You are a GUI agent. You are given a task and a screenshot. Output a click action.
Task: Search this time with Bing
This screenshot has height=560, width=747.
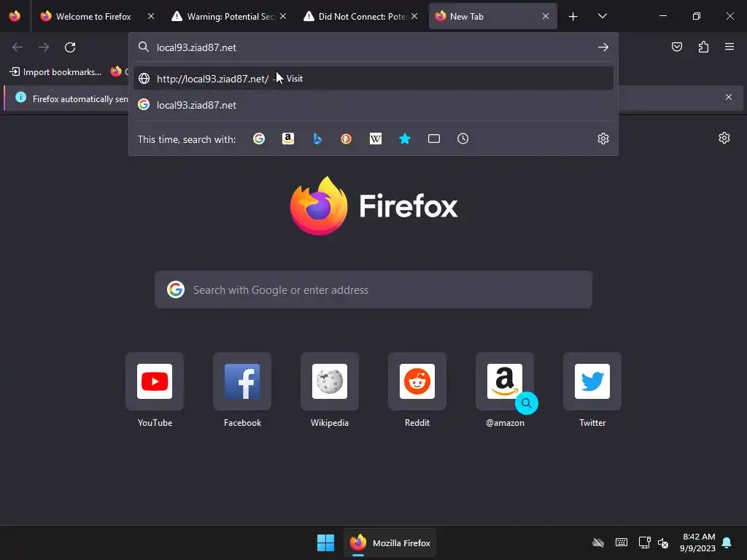[x=317, y=139]
